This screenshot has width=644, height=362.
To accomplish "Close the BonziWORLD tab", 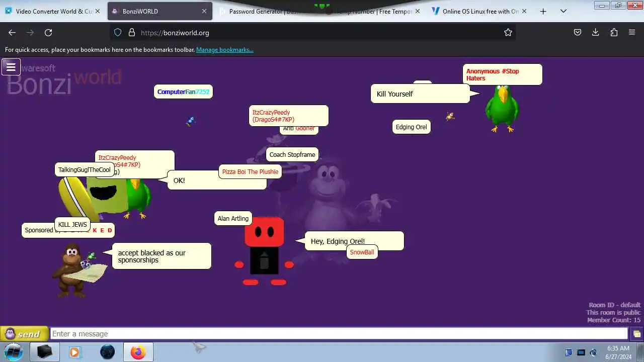I will pyautogui.click(x=204, y=11).
